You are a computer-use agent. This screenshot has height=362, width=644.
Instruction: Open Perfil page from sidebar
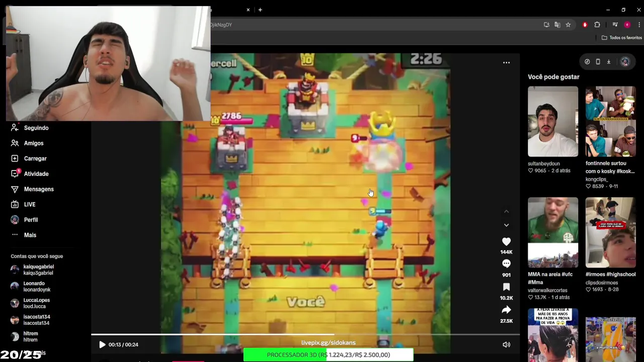[x=31, y=220]
